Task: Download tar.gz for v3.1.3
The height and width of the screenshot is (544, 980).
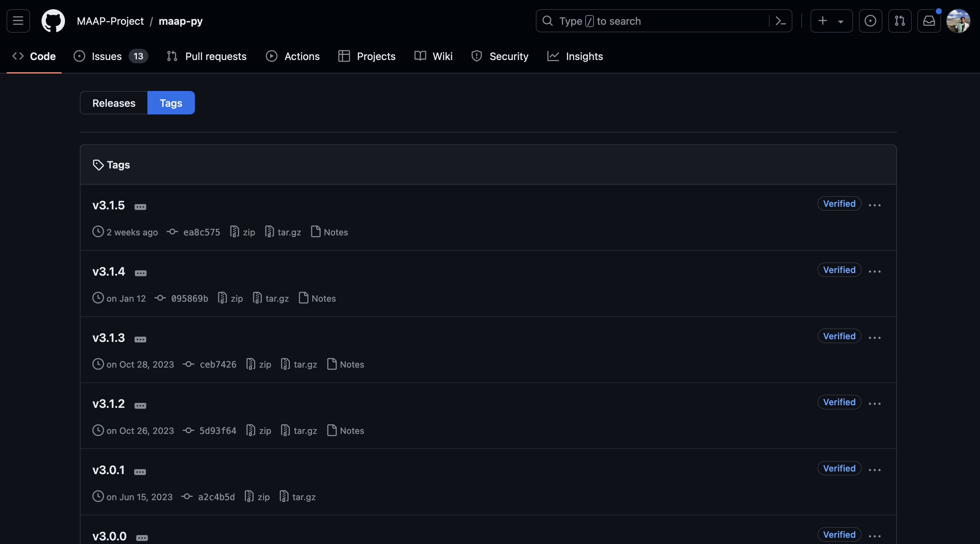Action: click(x=299, y=364)
